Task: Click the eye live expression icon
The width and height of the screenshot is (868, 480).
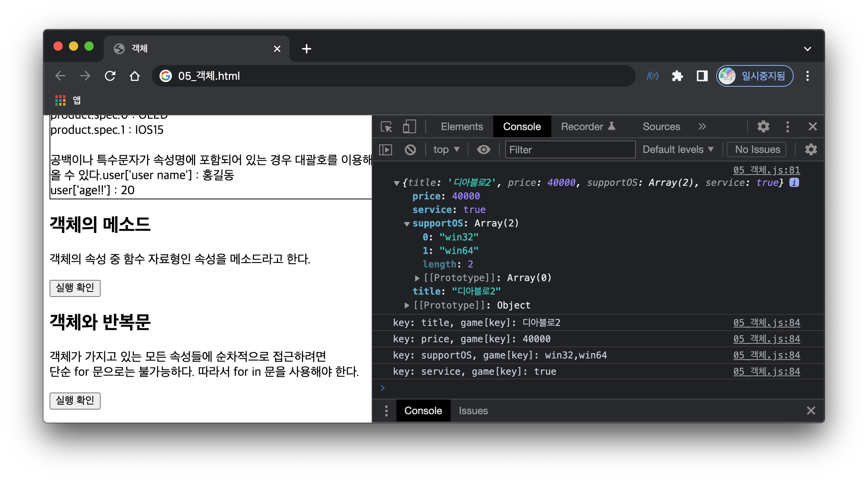Action: (x=483, y=149)
